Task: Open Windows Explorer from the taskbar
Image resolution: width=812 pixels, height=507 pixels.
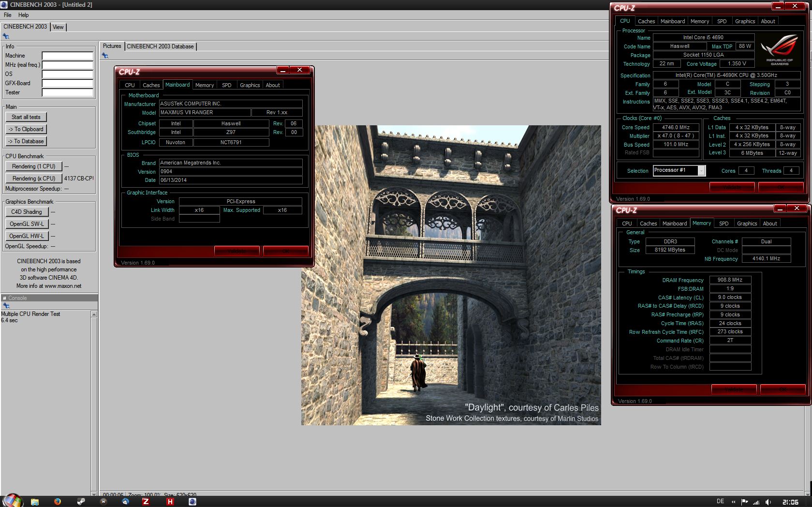Action: (x=35, y=502)
